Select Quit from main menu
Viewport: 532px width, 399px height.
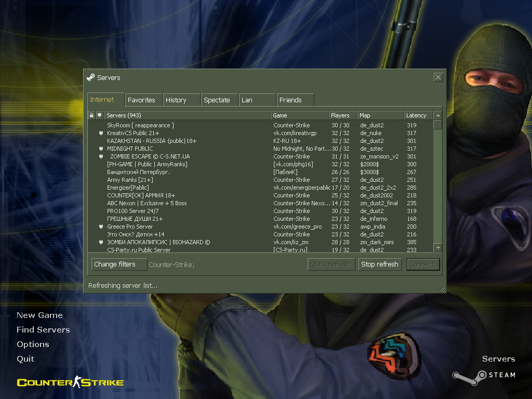(25, 359)
